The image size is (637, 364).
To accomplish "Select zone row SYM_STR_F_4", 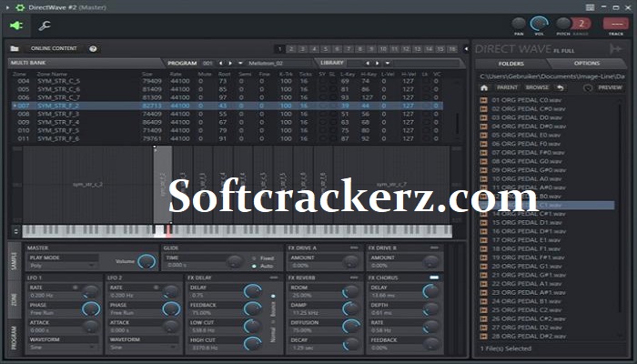I will coord(227,122).
